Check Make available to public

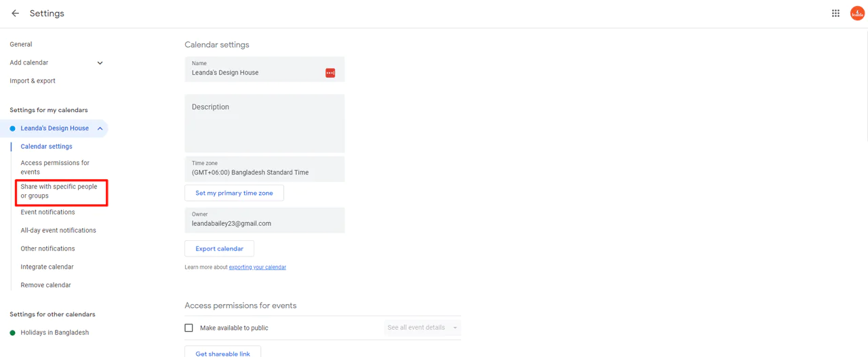point(189,328)
